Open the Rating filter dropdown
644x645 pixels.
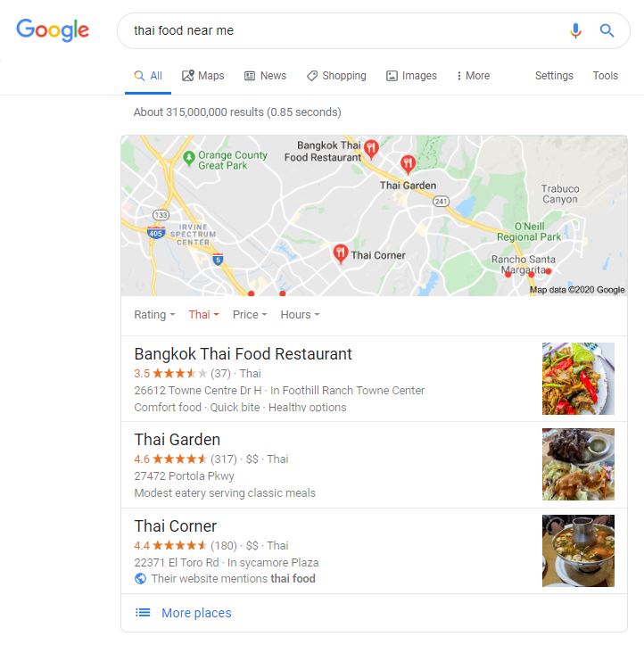click(x=154, y=315)
